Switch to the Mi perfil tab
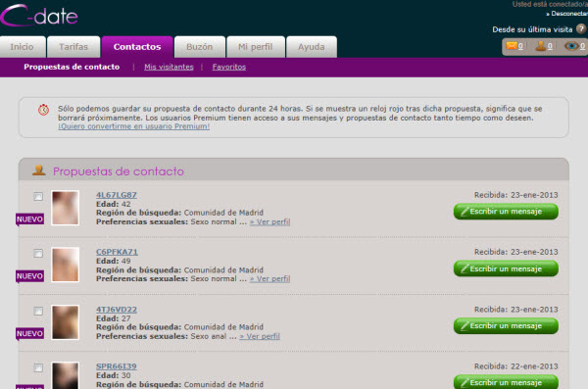Screen dimensions: 588x389 [256, 47]
